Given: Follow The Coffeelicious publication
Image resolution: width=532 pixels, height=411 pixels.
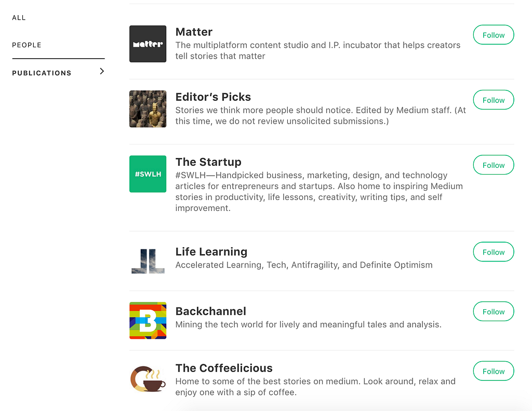Looking at the screenshot, I should 493,372.
